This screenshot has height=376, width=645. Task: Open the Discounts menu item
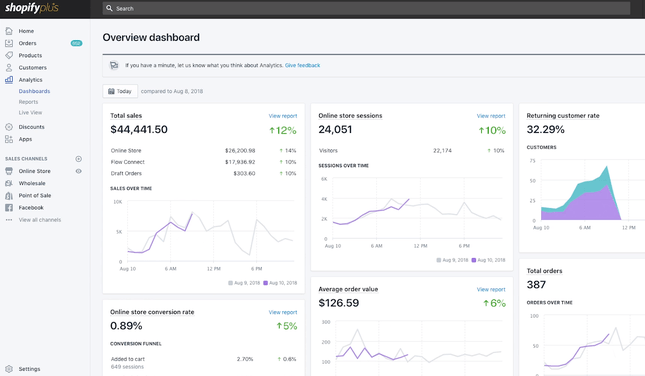coord(31,127)
